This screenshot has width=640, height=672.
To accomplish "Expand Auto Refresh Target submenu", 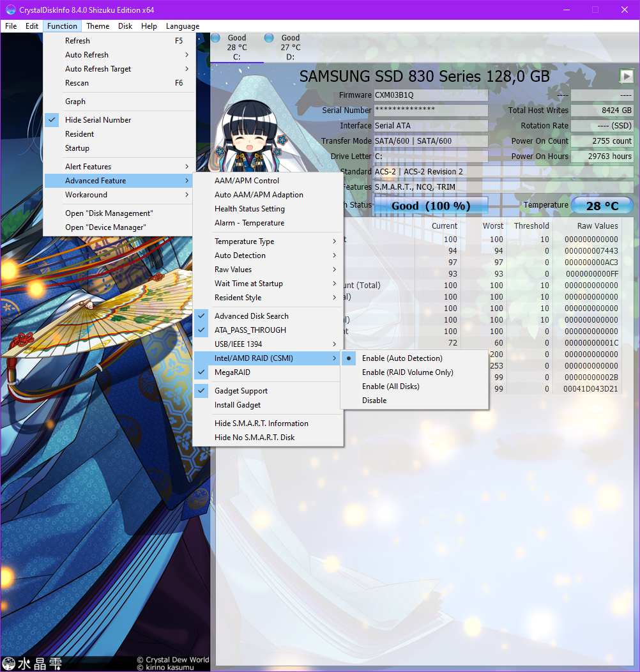I will click(119, 69).
